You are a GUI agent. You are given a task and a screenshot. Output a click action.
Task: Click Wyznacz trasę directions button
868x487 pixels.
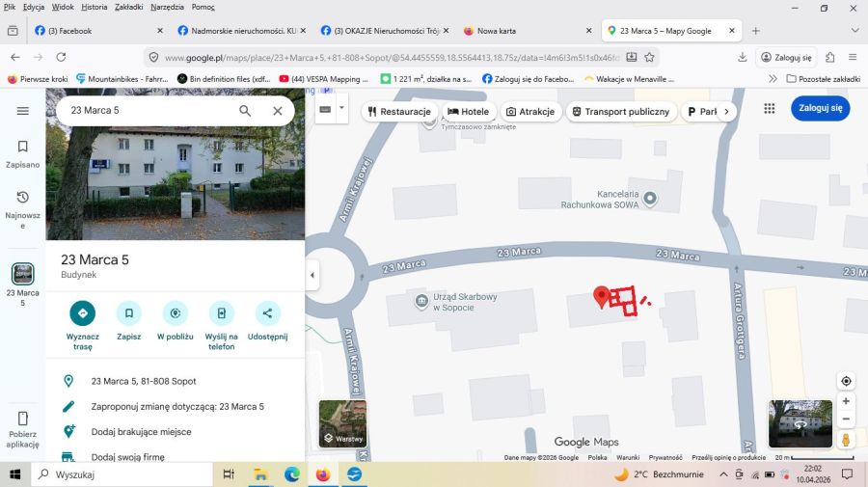(x=83, y=313)
